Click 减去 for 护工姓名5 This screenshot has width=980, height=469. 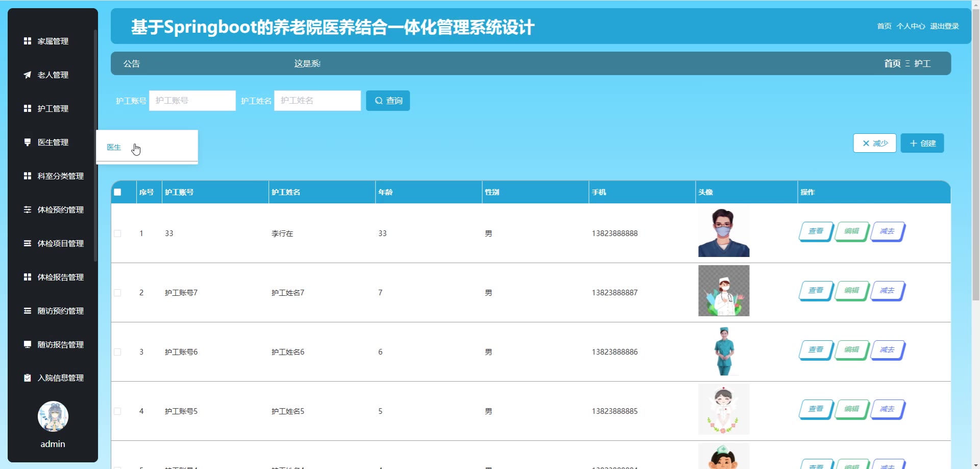click(x=887, y=409)
